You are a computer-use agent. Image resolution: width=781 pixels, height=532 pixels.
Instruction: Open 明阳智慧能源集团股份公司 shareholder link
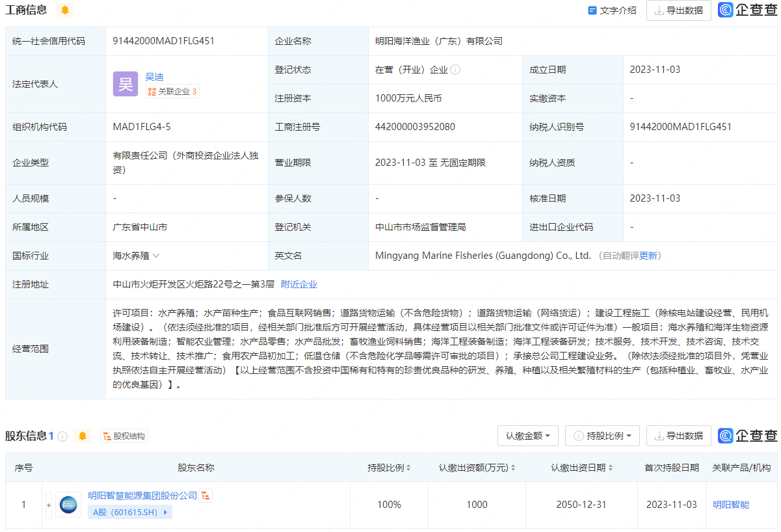[x=142, y=496]
